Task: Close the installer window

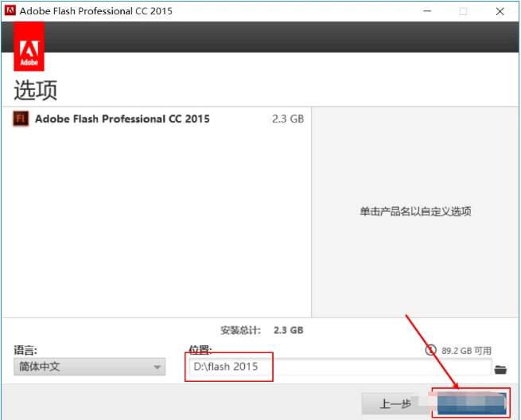Action: click(500, 11)
